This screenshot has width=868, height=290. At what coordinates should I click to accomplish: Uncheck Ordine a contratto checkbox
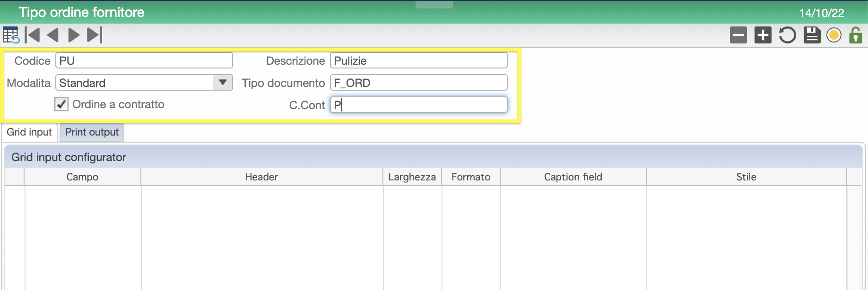click(61, 104)
